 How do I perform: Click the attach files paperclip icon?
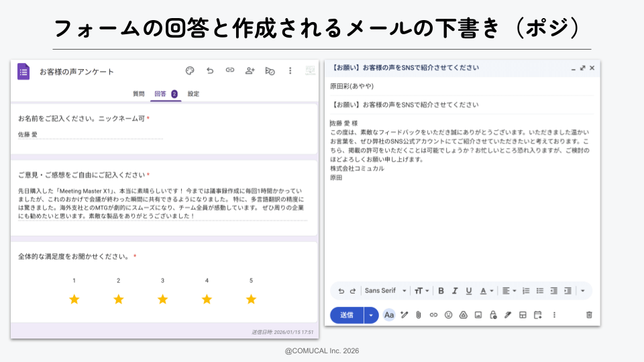tap(418, 314)
